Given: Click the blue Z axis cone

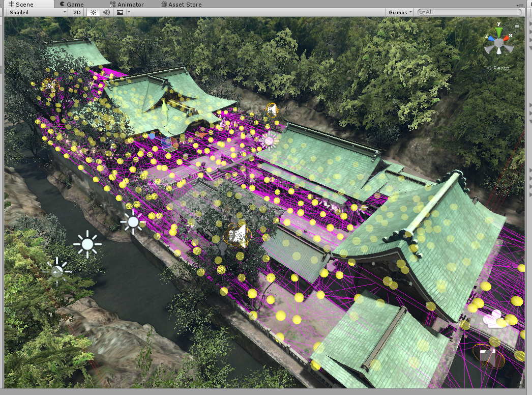Looking at the screenshot, I should pos(491,38).
